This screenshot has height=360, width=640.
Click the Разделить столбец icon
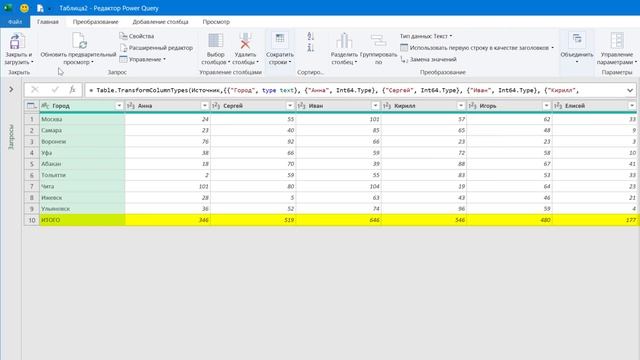click(344, 41)
